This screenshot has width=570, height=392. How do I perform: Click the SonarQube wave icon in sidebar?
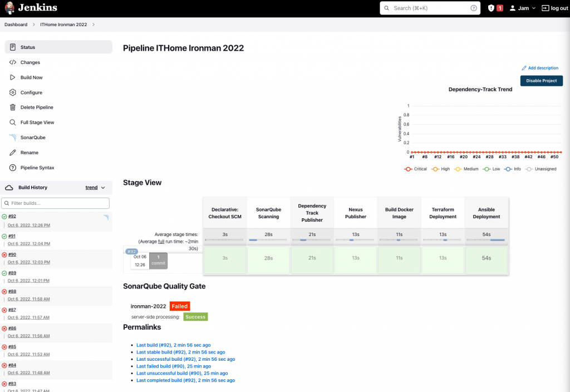coord(13,138)
